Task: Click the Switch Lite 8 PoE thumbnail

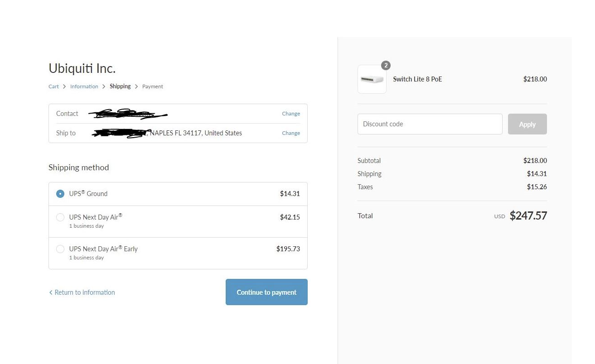Action: pos(372,79)
